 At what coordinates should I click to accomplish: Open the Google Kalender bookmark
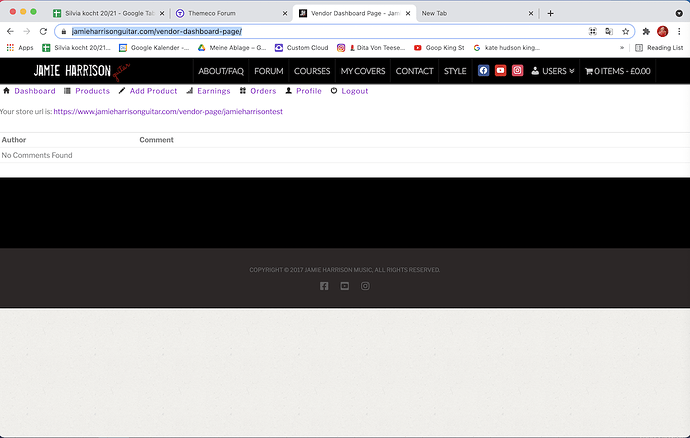tap(154, 48)
